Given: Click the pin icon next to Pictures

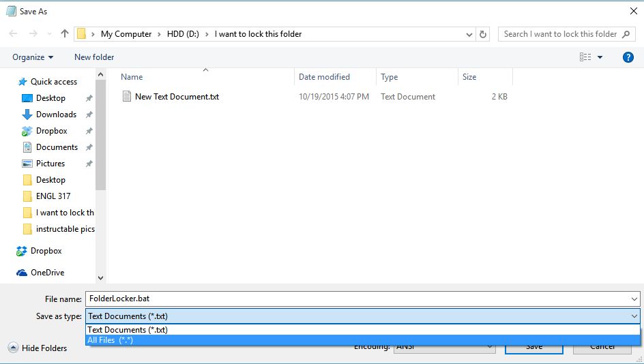Looking at the screenshot, I should [x=89, y=164].
